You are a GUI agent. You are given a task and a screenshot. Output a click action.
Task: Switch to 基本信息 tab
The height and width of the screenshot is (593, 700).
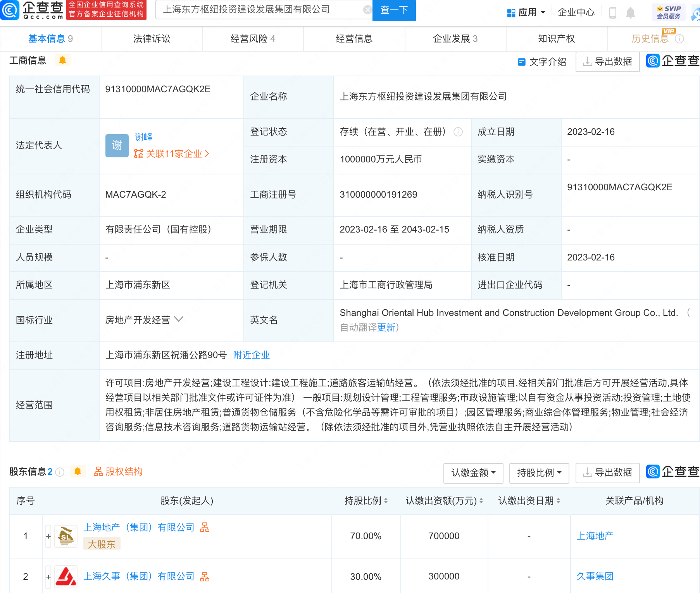point(50,39)
